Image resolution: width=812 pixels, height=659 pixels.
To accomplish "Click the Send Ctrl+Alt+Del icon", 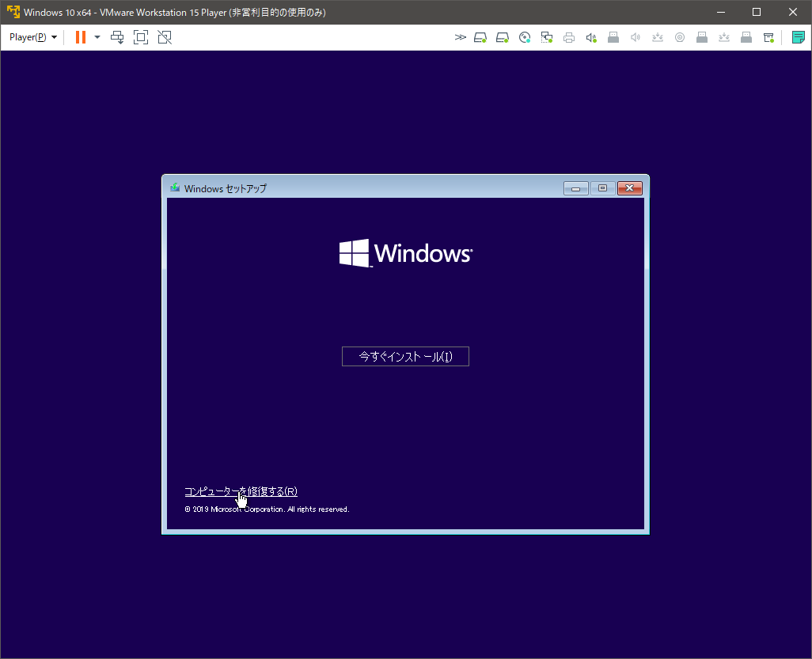I will click(x=118, y=37).
